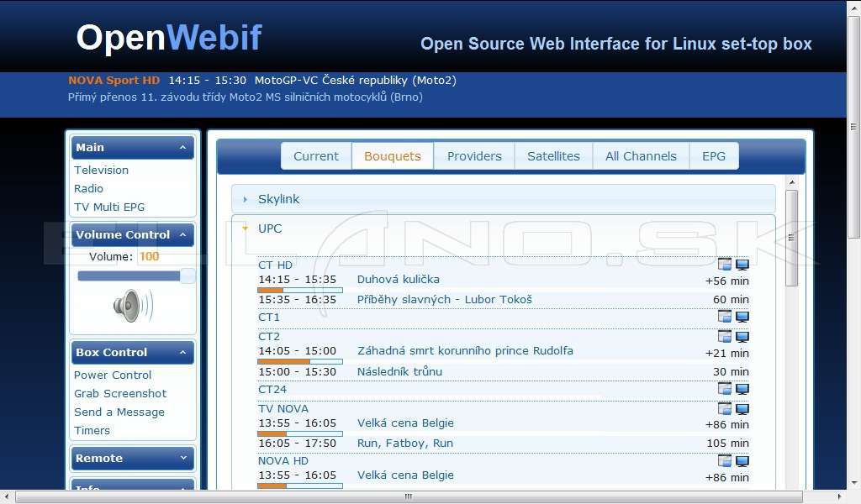Expand the Remote panel
861x504 pixels.
pyautogui.click(x=183, y=458)
